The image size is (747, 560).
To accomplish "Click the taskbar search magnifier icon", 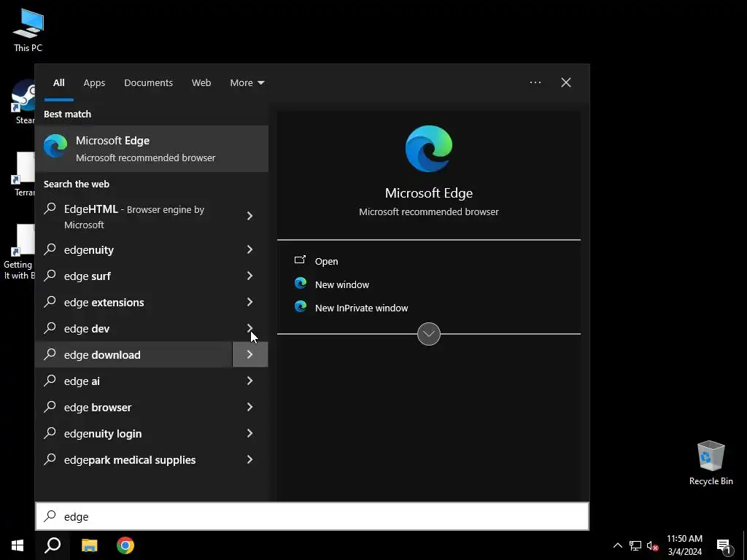I will [53, 545].
